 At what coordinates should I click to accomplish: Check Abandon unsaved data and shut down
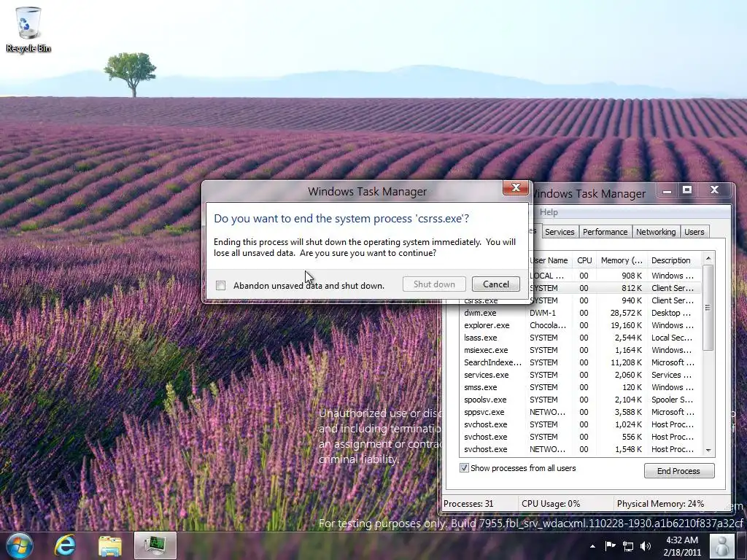(x=220, y=285)
